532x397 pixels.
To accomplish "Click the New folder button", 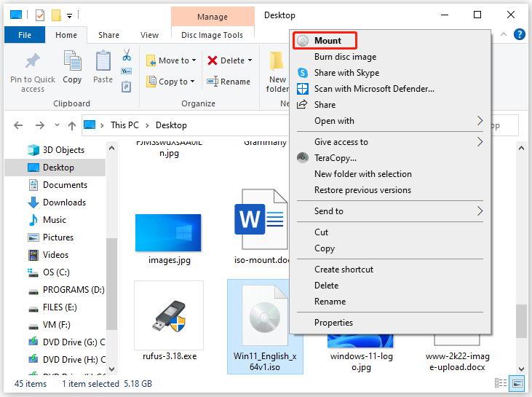I will pyautogui.click(x=277, y=72).
